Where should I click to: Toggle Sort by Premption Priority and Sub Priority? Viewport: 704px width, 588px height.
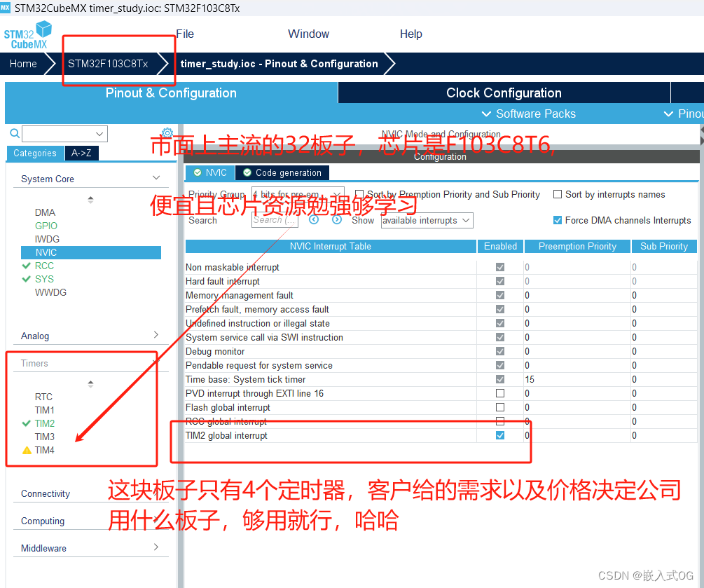point(359,194)
